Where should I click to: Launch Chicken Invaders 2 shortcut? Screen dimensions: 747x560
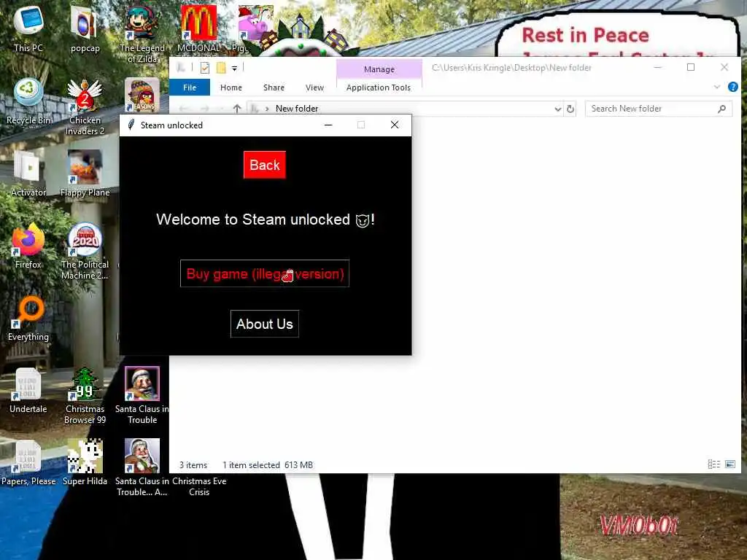[x=85, y=107]
